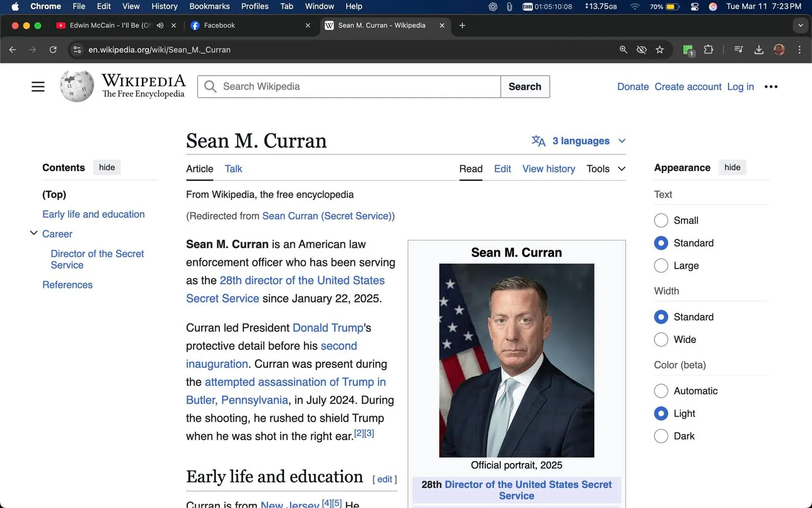Mute the Edwin McCain tab speaker icon
Viewport: 812px width, 508px height.
pyautogui.click(x=160, y=25)
